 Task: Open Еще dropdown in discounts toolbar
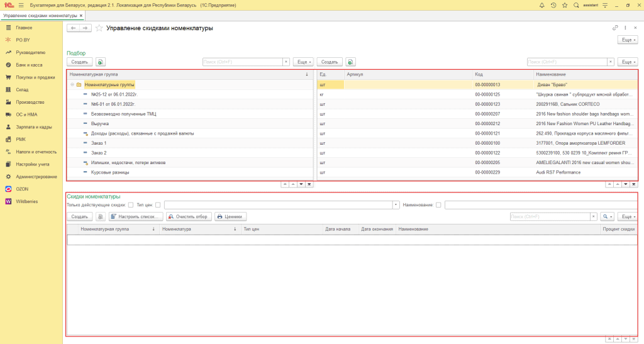pyautogui.click(x=628, y=217)
